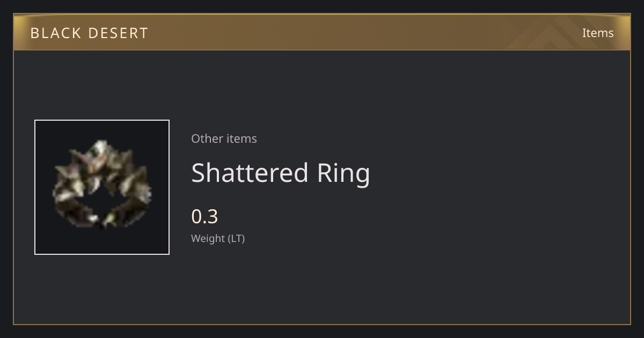Screen dimensions: 644x338
Task: Click the Shattered Ring title heading
Action: 281,173
